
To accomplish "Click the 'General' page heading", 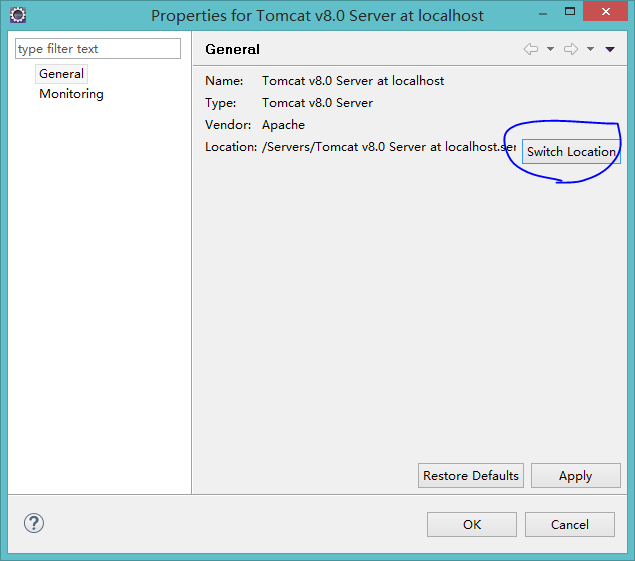I will [232, 49].
